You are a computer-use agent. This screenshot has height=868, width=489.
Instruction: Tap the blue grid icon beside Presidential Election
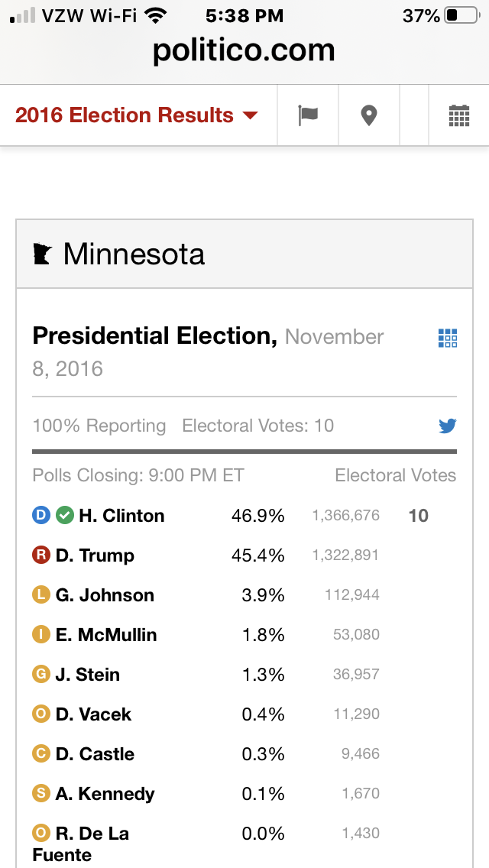[448, 338]
